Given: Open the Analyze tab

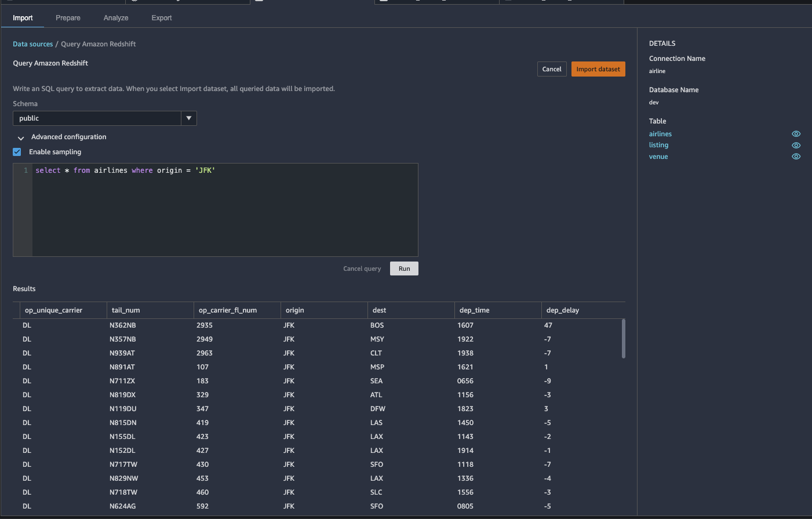Looking at the screenshot, I should coord(116,18).
